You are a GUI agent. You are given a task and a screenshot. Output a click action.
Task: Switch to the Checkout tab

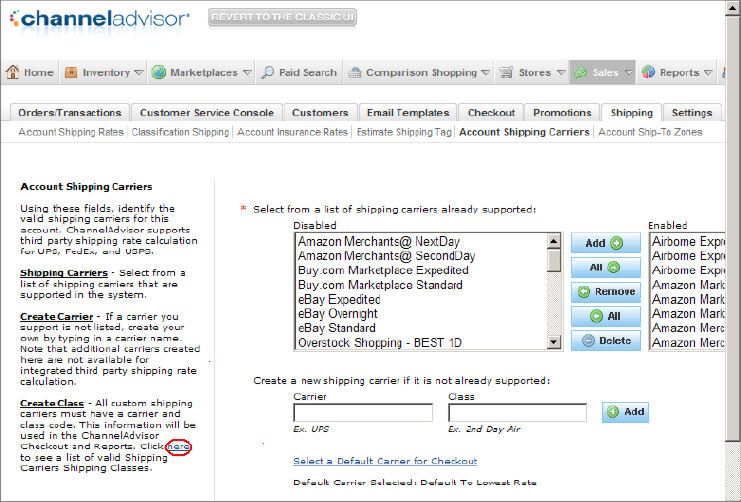pyautogui.click(x=491, y=113)
